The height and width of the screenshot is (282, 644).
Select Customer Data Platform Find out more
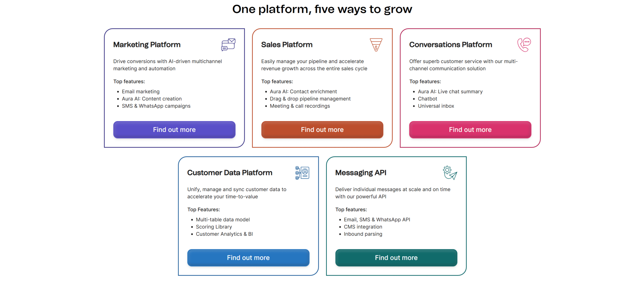248,258
